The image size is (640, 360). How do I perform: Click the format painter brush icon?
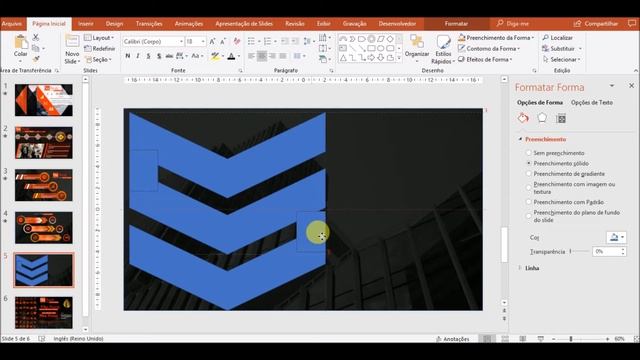coord(36,59)
